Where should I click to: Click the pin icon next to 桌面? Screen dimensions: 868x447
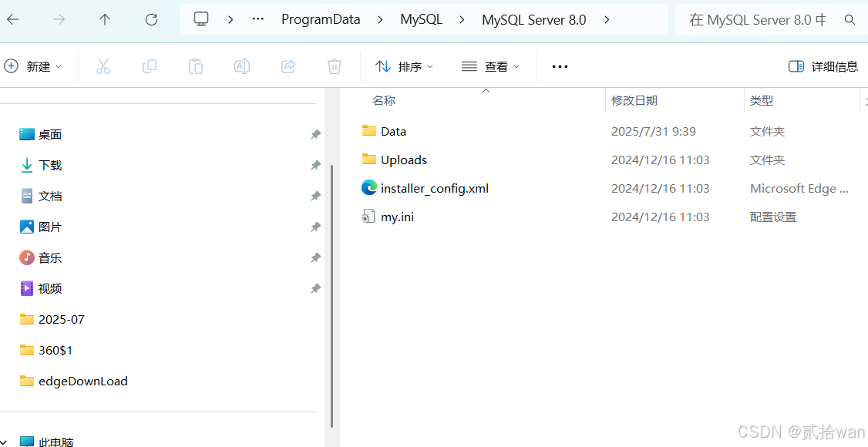coord(315,134)
